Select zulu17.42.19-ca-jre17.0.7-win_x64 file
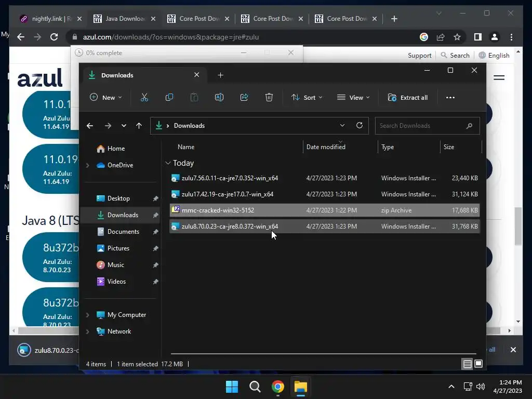 click(x=324, y=194)
